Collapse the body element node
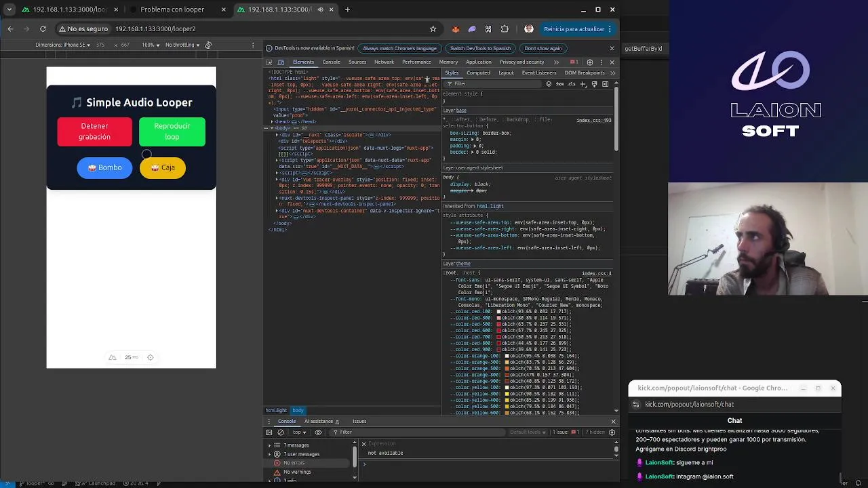The height and width of the screenshot is (488, 868). tap(273, 128)
